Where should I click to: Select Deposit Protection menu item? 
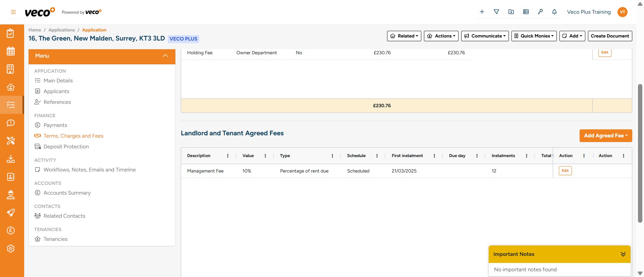pyautogui.click(x=66, y=147)
